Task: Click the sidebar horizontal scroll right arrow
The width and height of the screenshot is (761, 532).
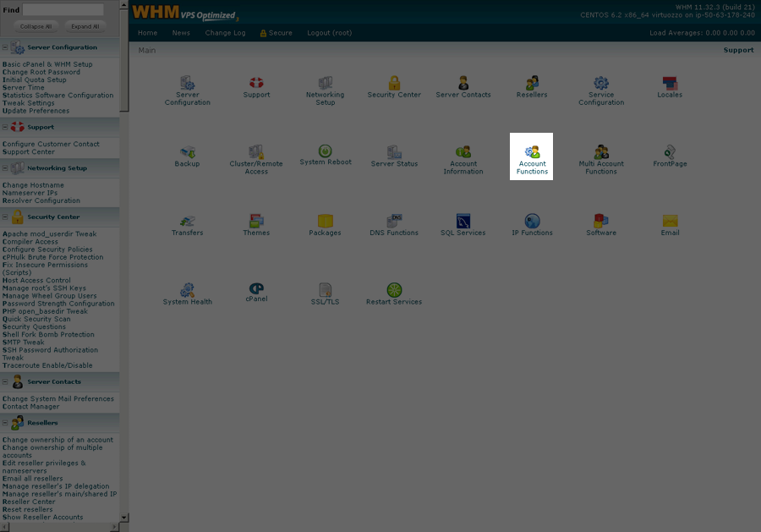Action: point(114,527)
